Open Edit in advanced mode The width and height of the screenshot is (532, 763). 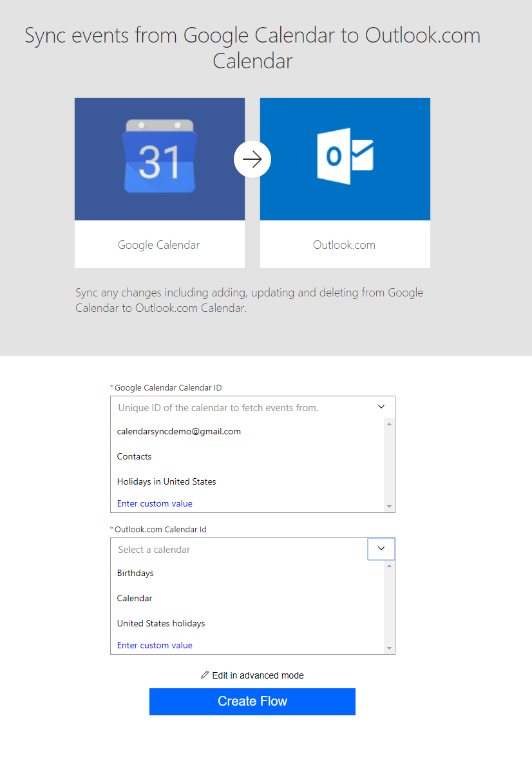[x=258, y=675]
